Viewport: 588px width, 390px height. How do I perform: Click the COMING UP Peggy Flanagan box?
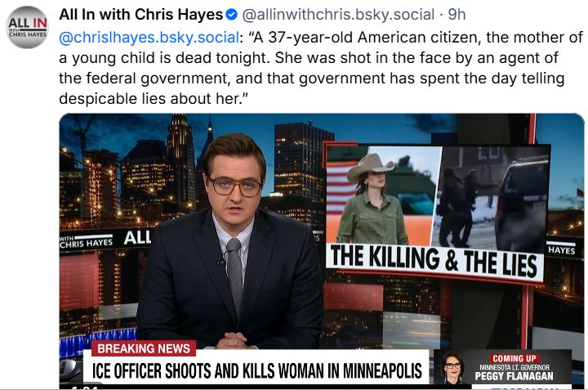[x=503, y=367]
